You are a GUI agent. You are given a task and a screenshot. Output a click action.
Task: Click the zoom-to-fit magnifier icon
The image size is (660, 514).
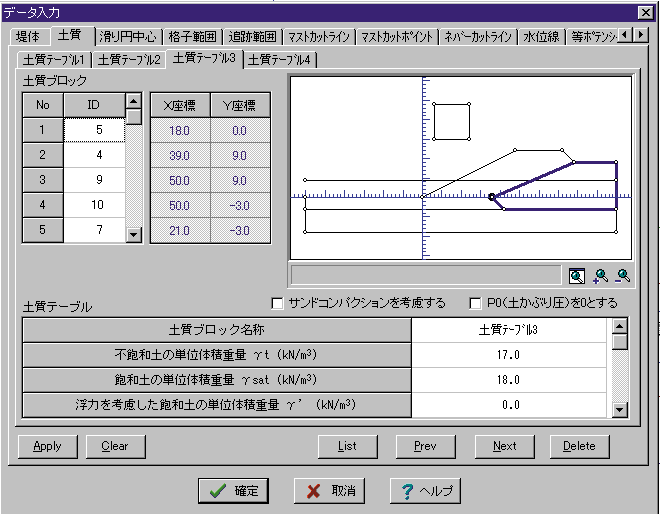click(577, 276)
